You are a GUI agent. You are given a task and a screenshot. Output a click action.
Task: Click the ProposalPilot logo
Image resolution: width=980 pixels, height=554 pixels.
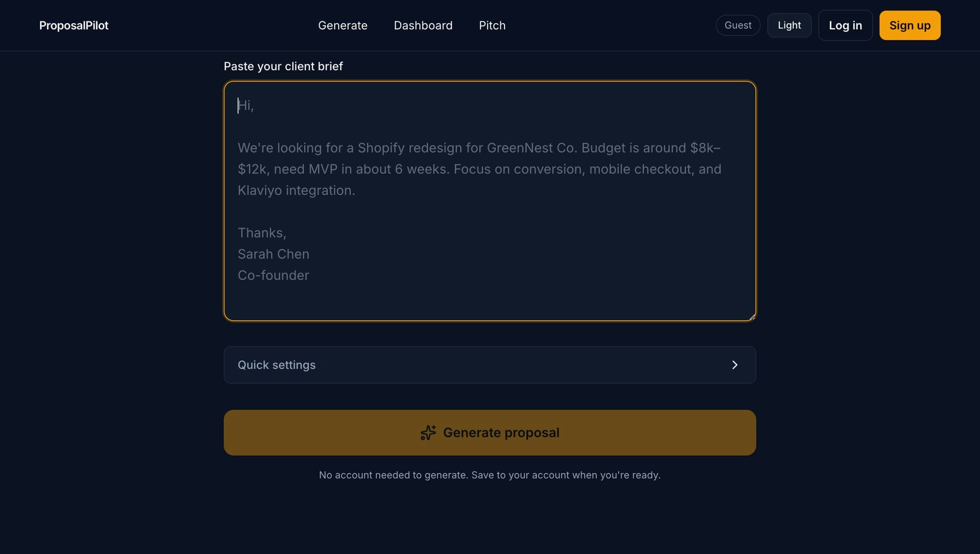73,25
